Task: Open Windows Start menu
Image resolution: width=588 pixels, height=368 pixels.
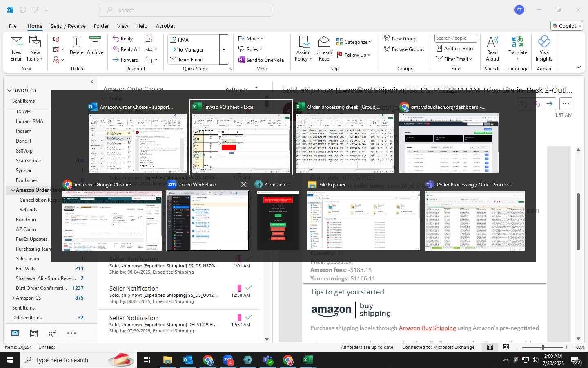Action: (x=10, y=360)
